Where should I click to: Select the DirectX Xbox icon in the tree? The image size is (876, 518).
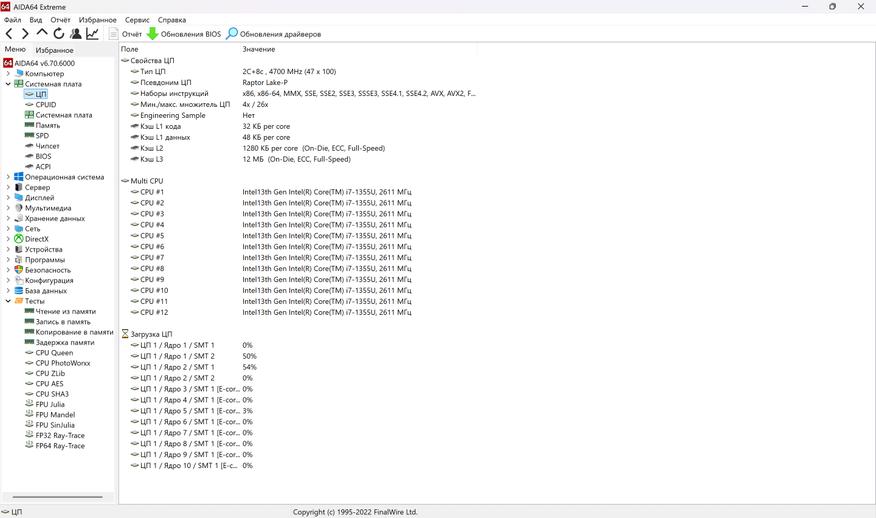(18, 239)
